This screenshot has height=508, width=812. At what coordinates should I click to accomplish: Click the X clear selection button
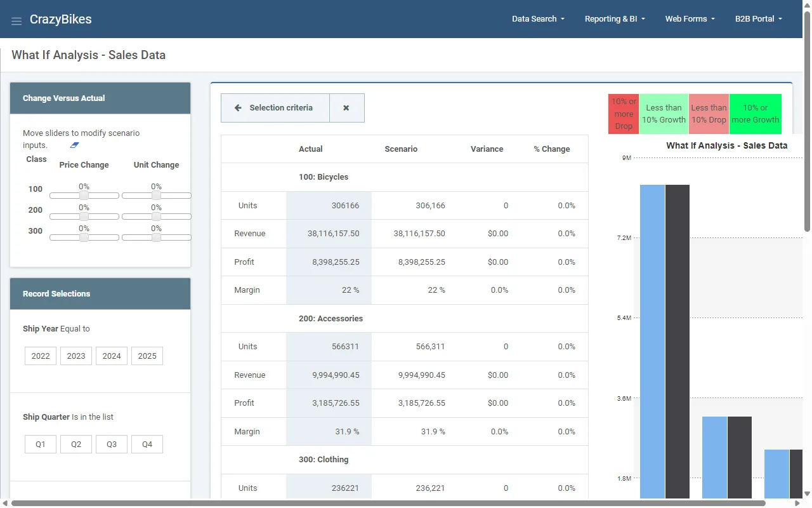click(x=346, y=108)
